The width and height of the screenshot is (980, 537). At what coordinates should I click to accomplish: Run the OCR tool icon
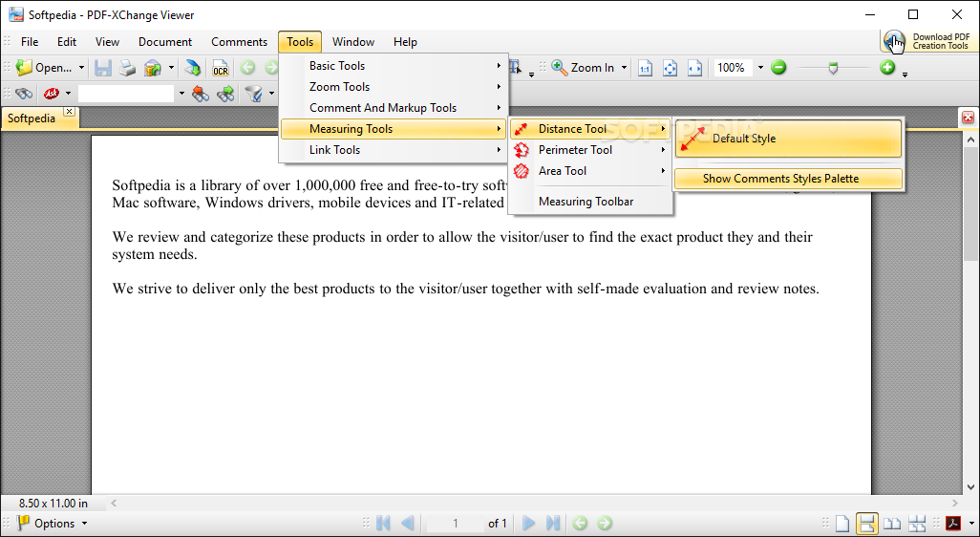pos(221,68)
